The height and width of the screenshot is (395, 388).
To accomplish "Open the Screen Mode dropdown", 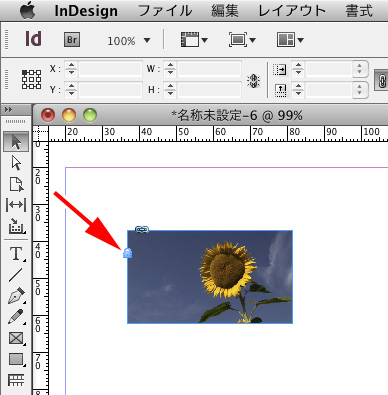I will click(242, 40).
